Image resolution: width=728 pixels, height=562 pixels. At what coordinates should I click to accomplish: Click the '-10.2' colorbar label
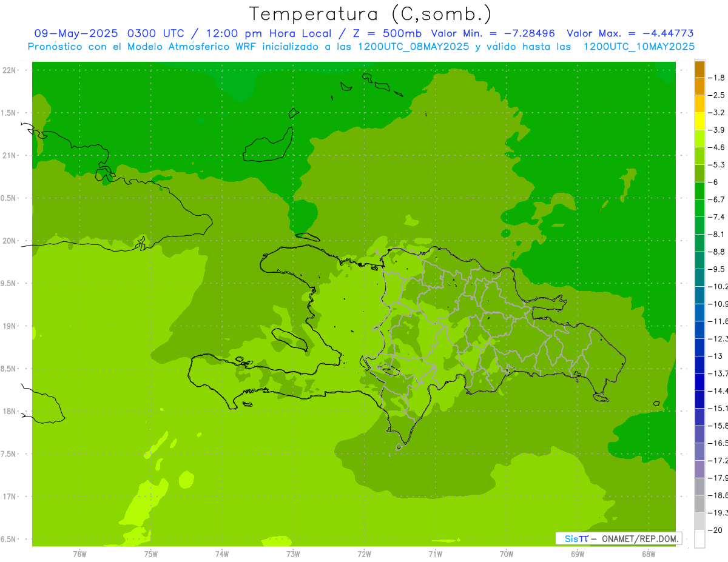pos(717,287)
